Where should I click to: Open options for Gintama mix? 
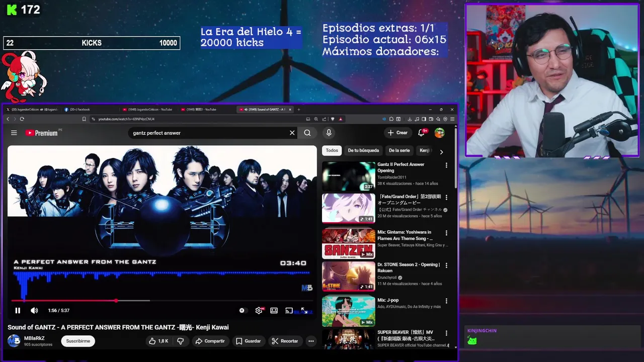coord(446,233)
